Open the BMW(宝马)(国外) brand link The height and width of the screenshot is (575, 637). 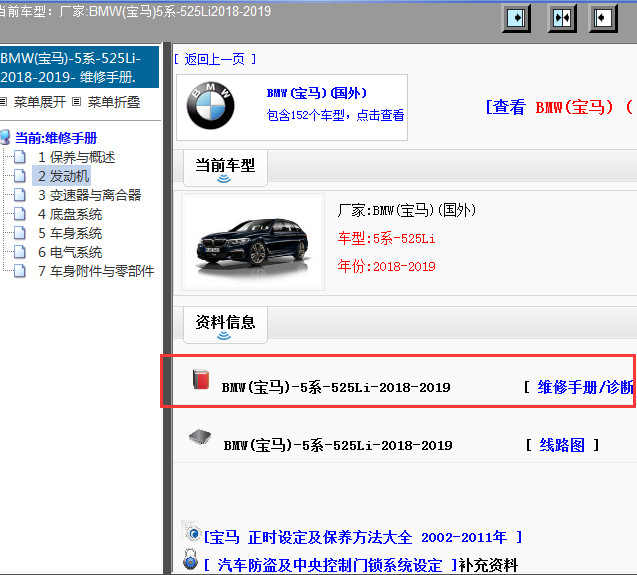[x=316, y=93]
